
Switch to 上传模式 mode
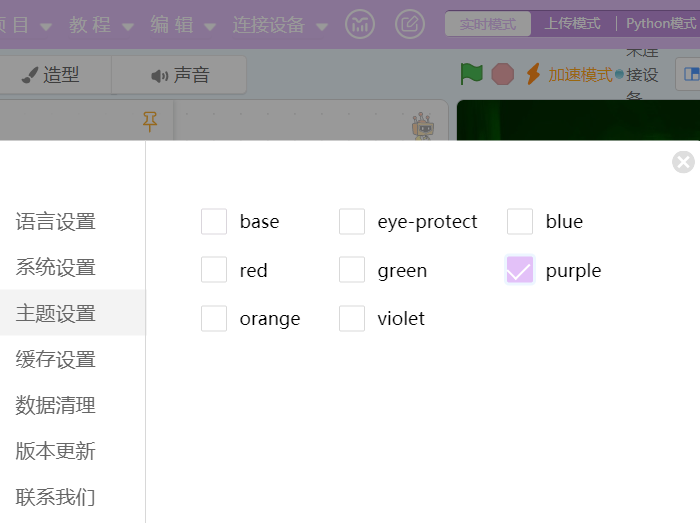(x=573, y=24)
